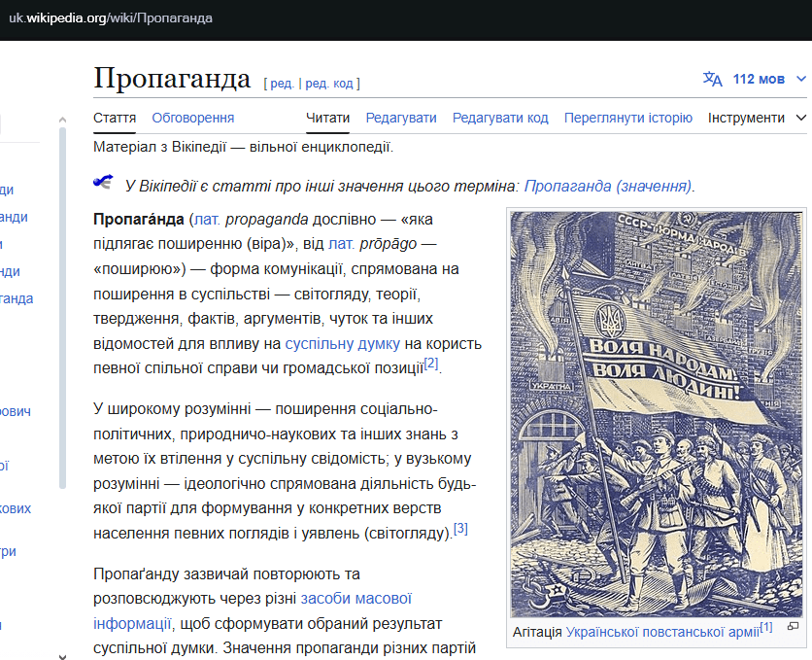The height and width of the screenshot is (660, 812).
Task: Follow the лат. link before prōpāgo
Action: (342, 243)
